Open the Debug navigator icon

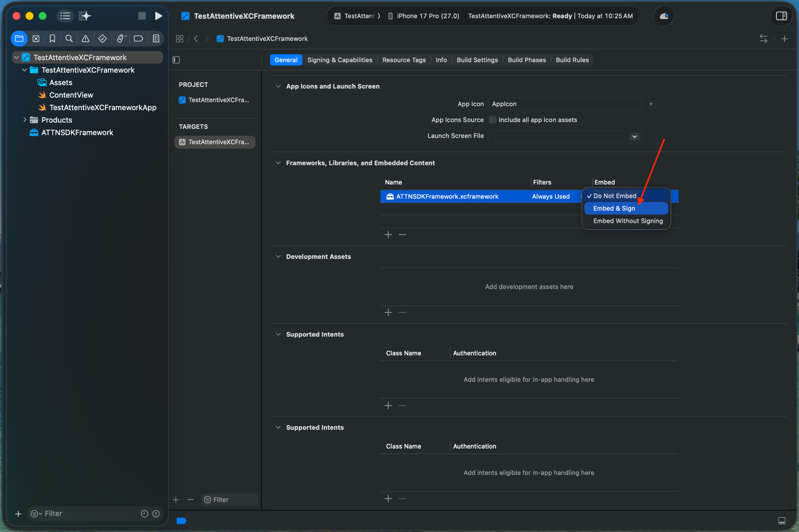121,39
